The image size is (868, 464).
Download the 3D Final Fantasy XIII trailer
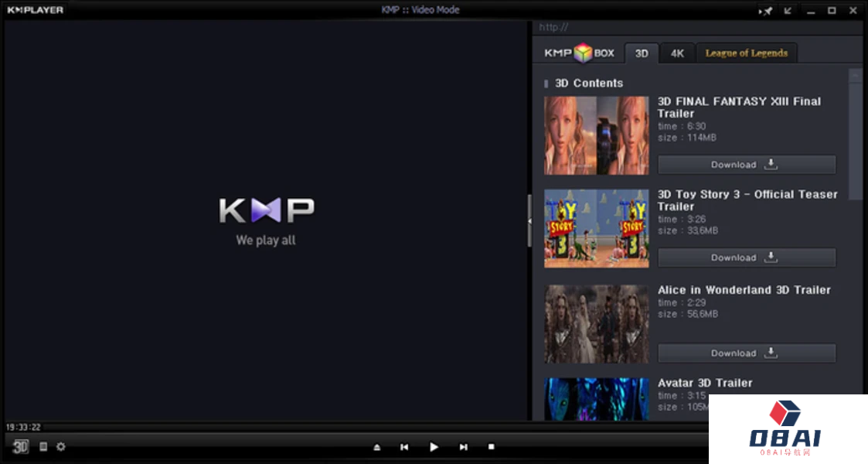(x=746, y=165)
